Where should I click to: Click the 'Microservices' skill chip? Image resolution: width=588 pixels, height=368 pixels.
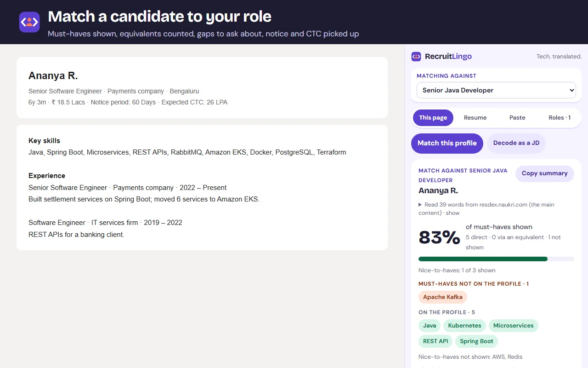(x=513, y=326)
